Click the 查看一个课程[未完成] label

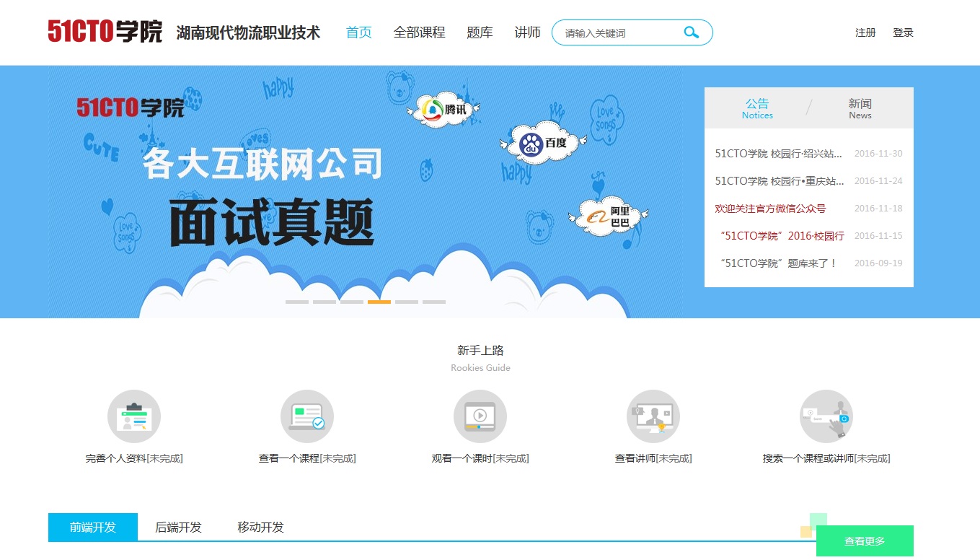point(307,458)
